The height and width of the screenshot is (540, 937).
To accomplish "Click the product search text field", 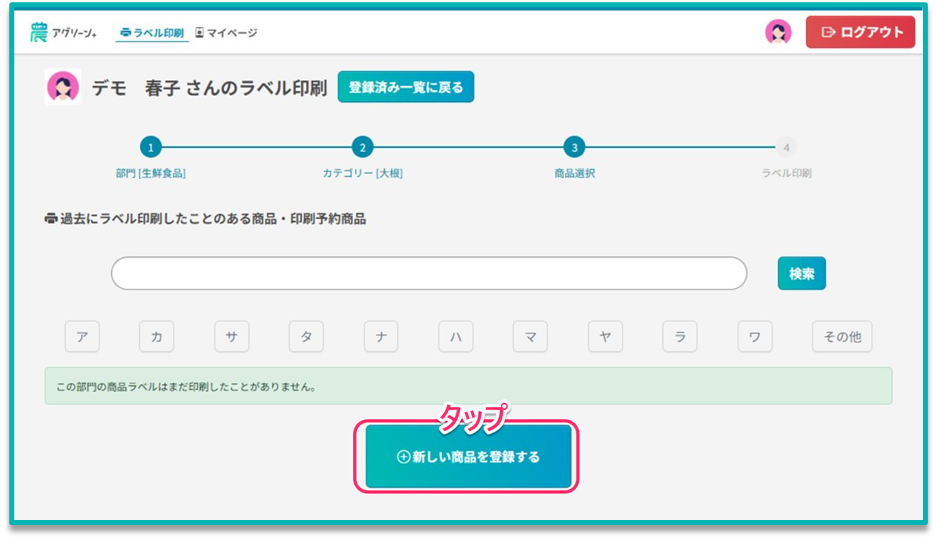I will [428, 273].
